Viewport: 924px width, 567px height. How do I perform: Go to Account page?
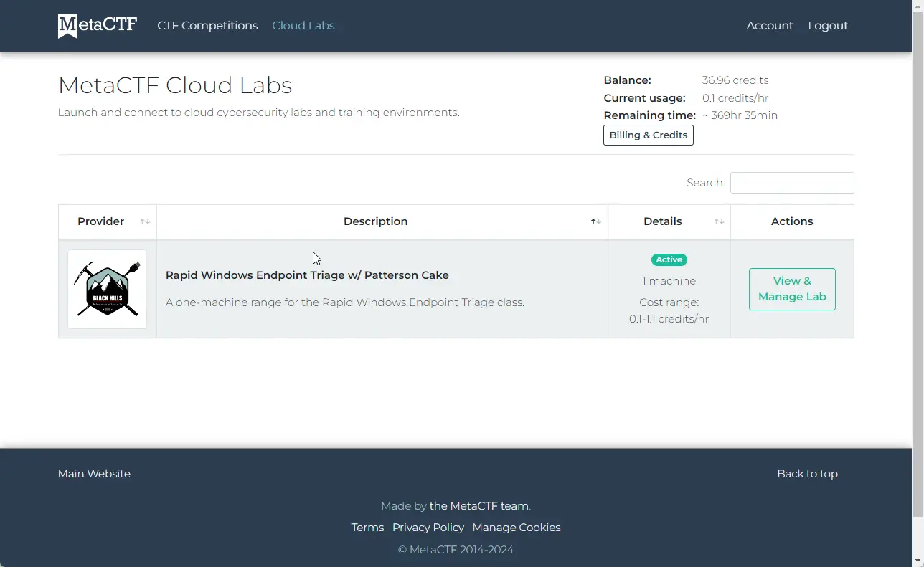click(x=770, y=26)
